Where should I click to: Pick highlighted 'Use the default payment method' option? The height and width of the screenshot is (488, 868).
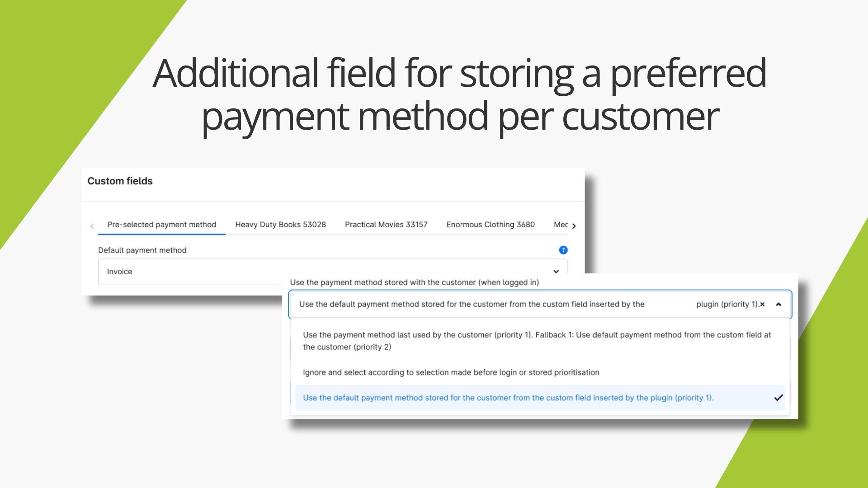508,398
